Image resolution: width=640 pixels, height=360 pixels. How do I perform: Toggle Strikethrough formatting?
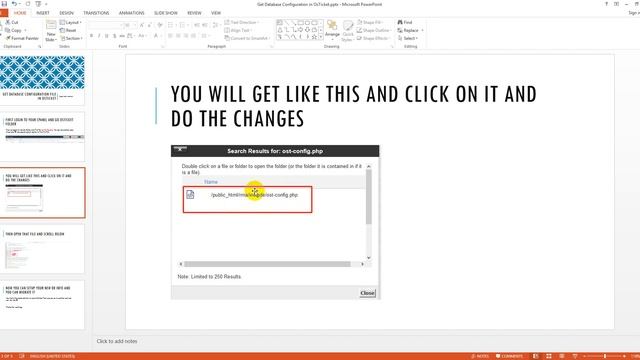coord(122,36)
